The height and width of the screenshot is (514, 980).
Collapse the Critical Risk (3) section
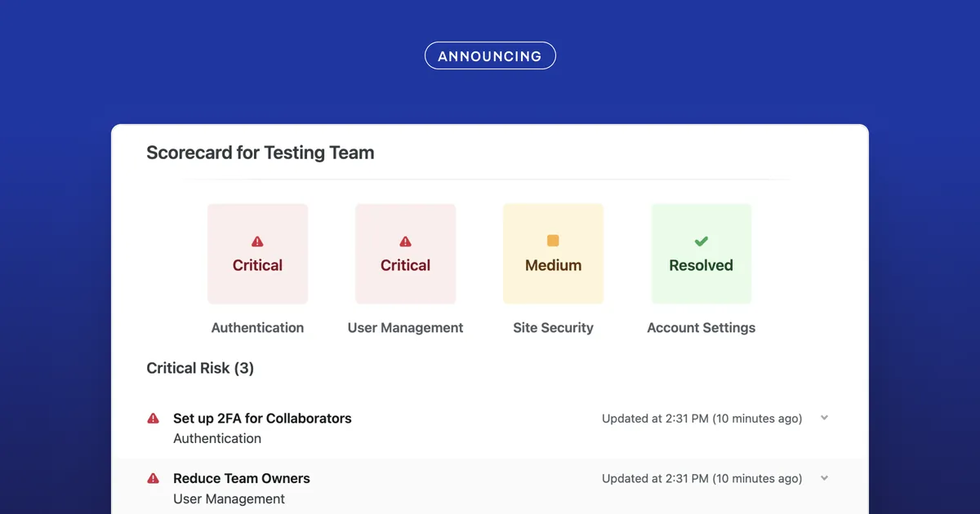pyautogui.click(x=200, y=368)
